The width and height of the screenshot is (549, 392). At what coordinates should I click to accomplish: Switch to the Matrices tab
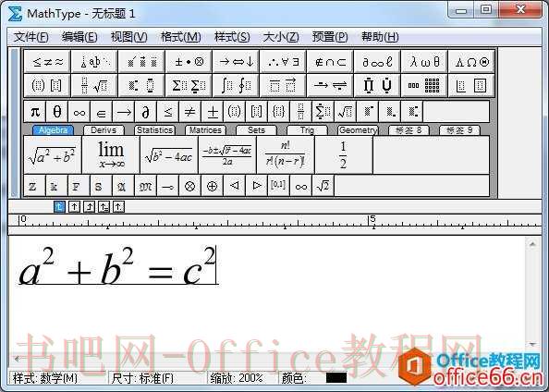coord(205,130)
